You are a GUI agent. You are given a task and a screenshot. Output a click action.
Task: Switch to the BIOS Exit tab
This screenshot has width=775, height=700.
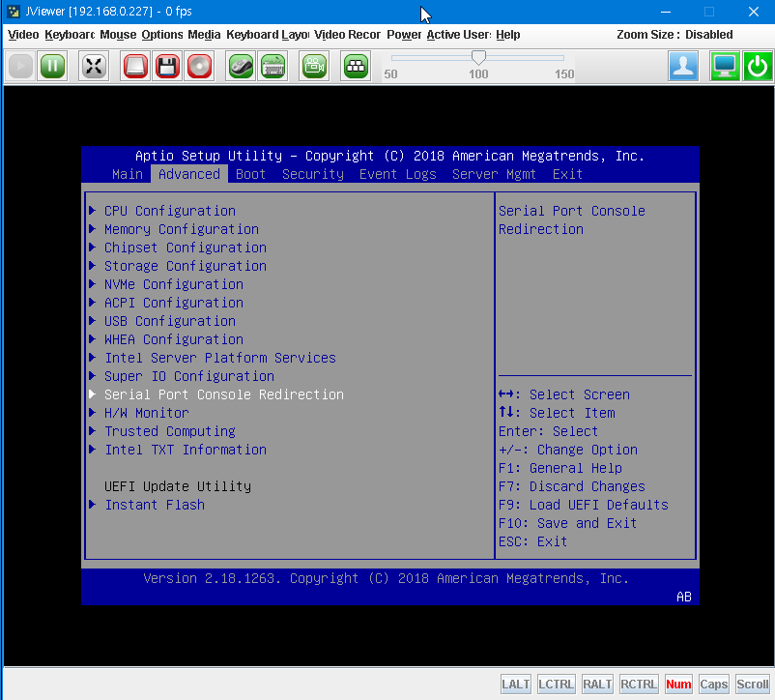(x=567, y=174)
